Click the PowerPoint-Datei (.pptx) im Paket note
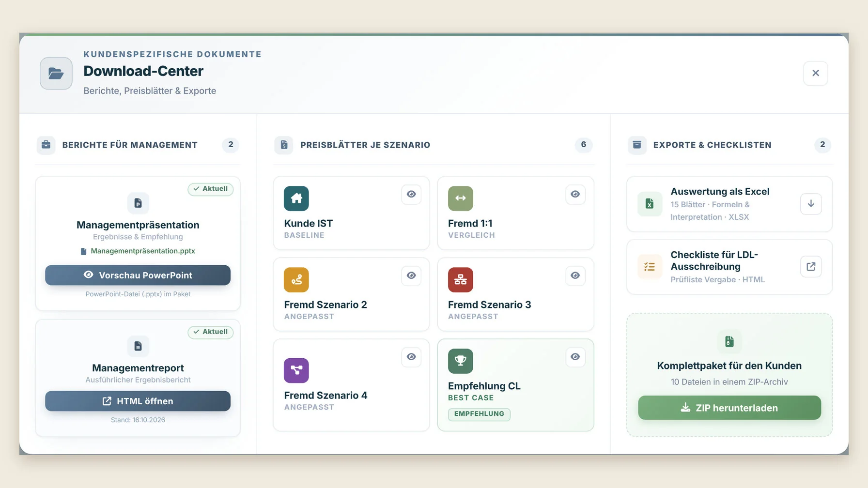The width and height of the screenshot is (868, 488). [x=138, y=294]
